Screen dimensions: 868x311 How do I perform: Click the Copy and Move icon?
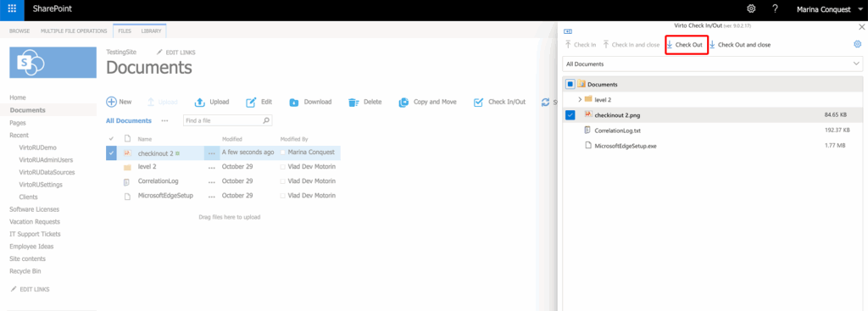coord(403,102)
